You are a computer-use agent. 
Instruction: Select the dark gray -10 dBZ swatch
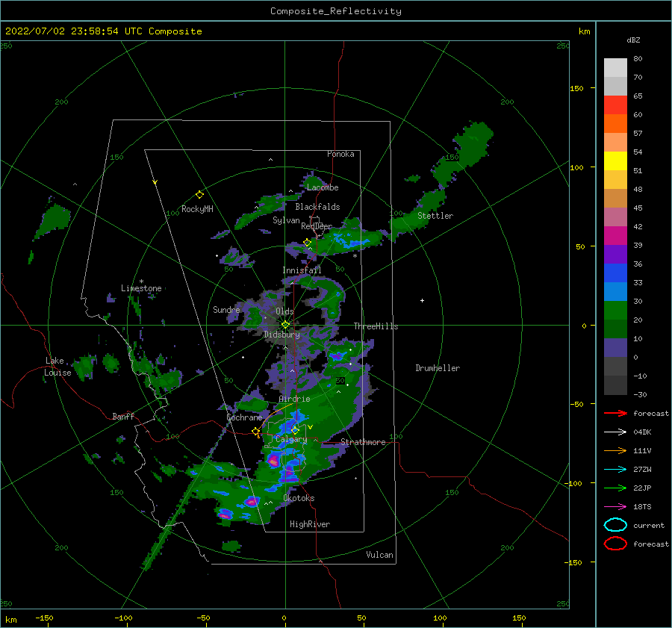[x=615, y=385]
